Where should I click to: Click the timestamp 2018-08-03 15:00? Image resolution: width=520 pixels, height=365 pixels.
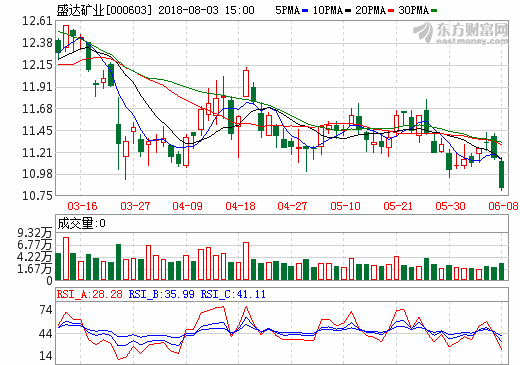pos(206,10)
